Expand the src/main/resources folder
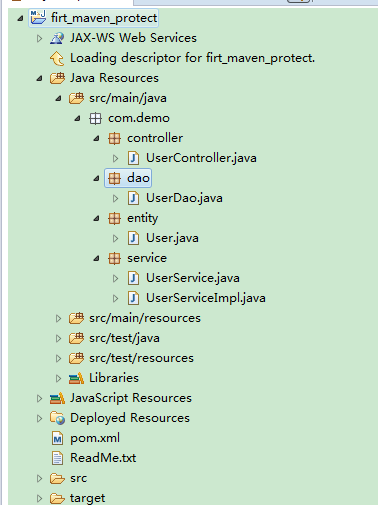 click(58, 318)
